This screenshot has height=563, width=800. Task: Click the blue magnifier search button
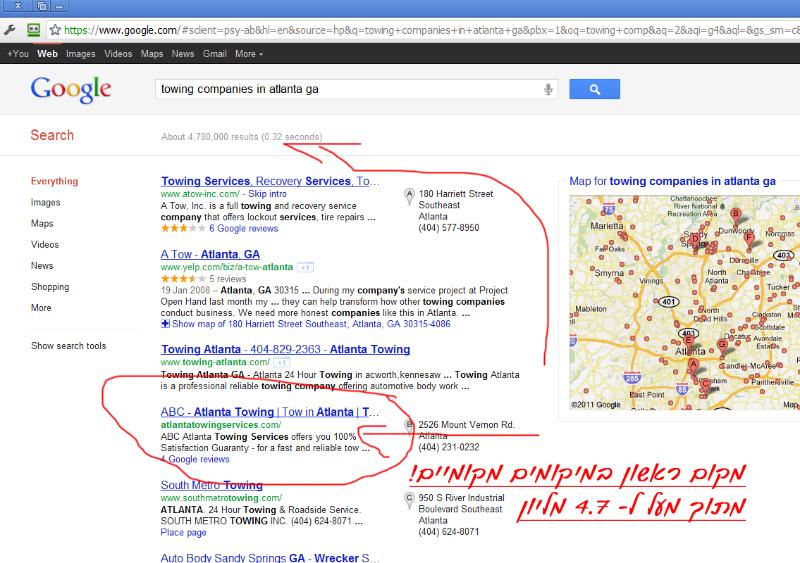[594, 89]
